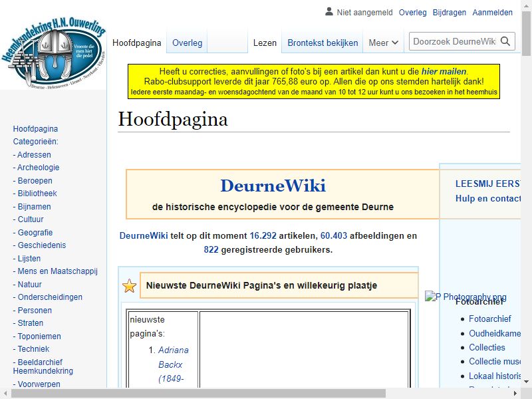Image resolution: width=532 pixels, height=399 pixels.
Task: Click the Niet aangemeld text
Action: 364,13
